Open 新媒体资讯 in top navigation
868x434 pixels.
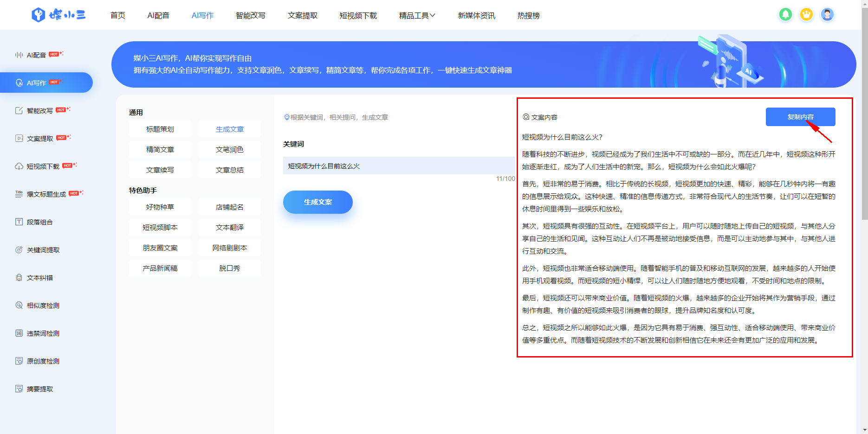pos(477,15)
